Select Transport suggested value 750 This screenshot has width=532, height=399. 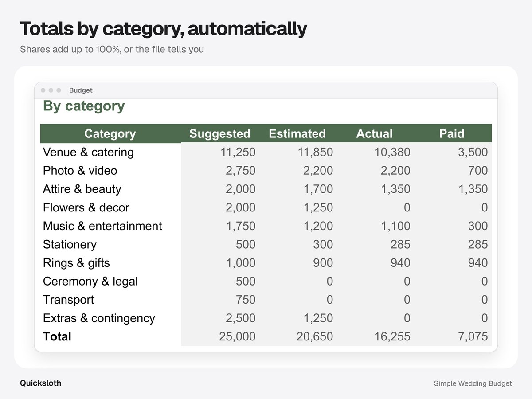click(x=246, y=300)
